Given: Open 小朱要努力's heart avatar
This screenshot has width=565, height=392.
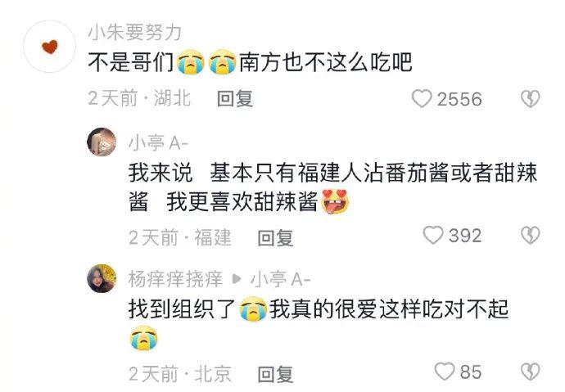Looking at the screenshot, I should 50,47.
